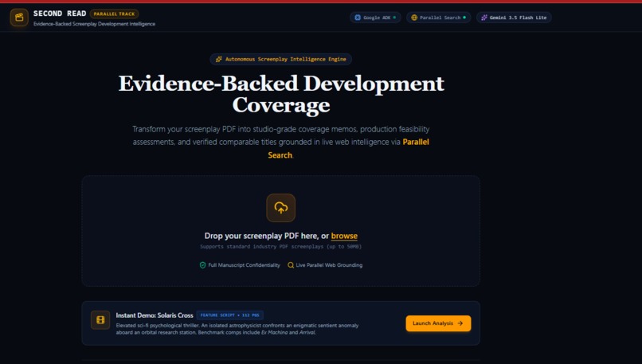The width and height of the screenshot is (642, 364).
Task: Click the FEATURE SCRIPT 112 PGS tag
Action: tap(229, 315)
